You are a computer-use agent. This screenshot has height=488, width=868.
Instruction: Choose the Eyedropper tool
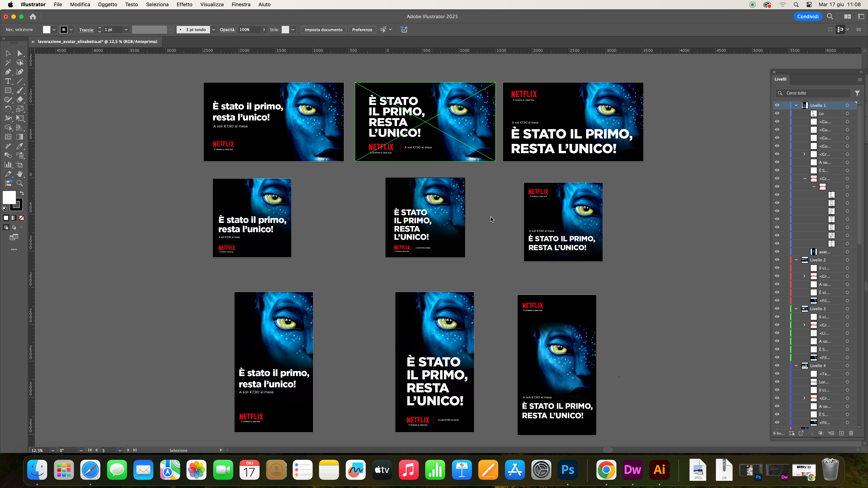tap(20, 146)
